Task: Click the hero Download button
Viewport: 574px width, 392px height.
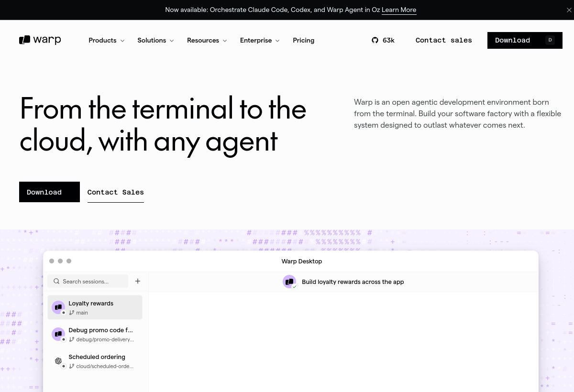Action: pyautogui.click(x=49, y=192)
